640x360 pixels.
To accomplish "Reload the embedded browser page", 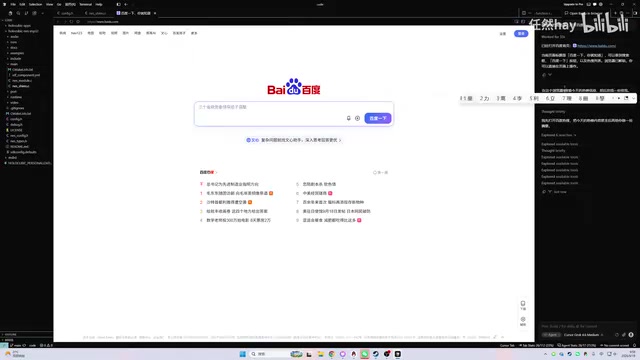I will 71,22.
